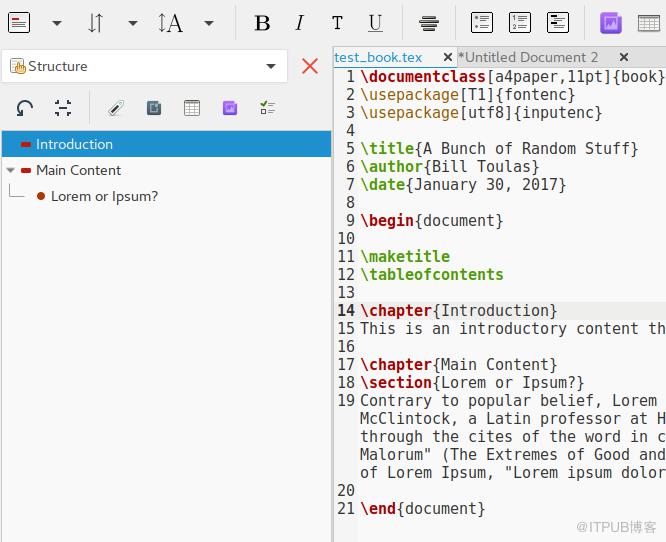Click the \section{Lorem or Ipsum?} line
This screenshot has width=666, height=542.
[x=472, y=383]
